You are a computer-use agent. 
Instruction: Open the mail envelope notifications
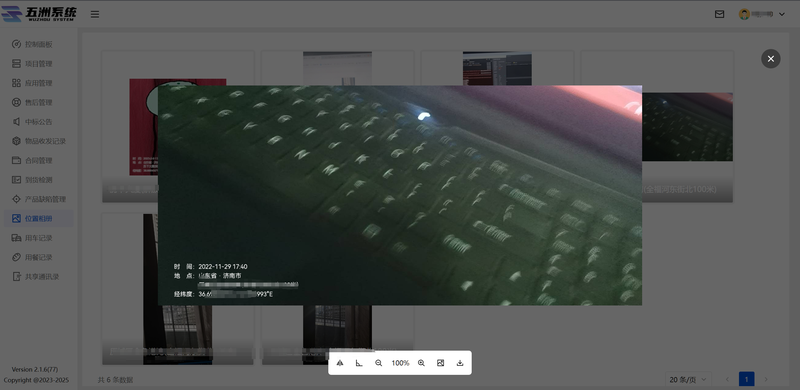coord(719,14)
